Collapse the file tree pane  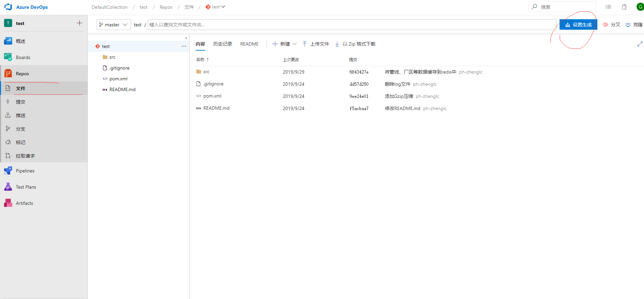tap(186, 38)
